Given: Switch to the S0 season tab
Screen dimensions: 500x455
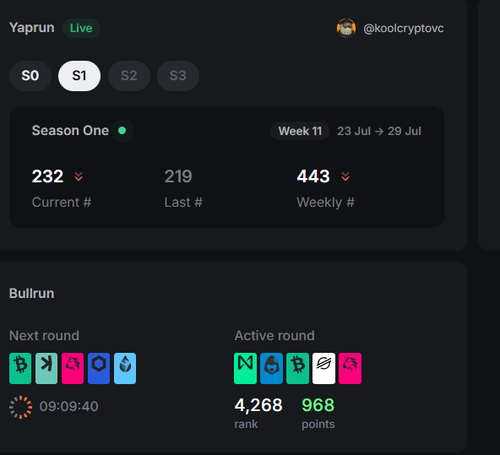Looking at the screenshot, I should coord(30,76).
